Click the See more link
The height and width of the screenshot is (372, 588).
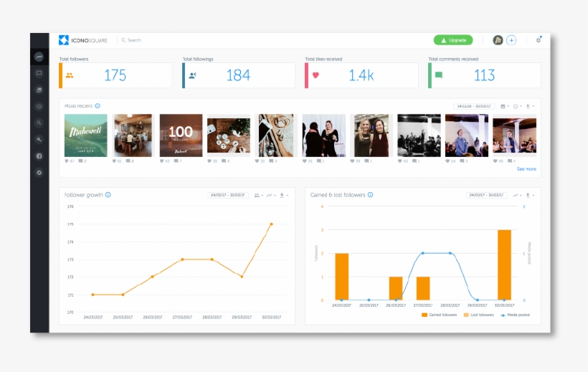[x=526, y=169]
